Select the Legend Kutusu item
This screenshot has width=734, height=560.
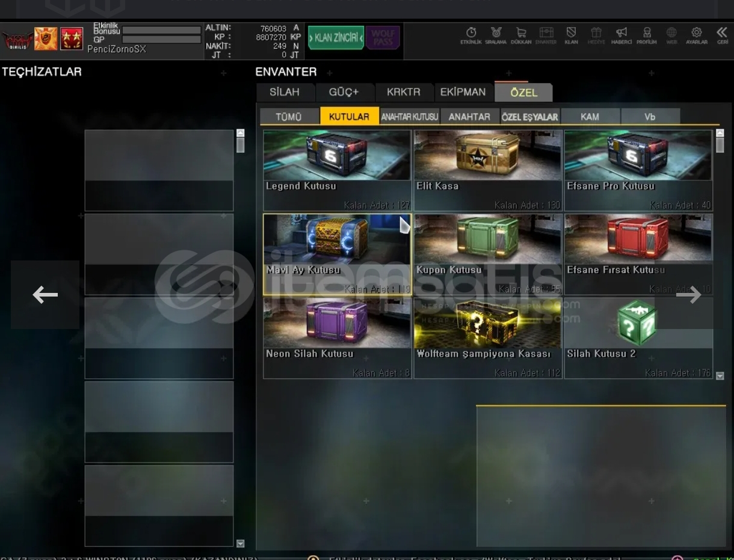pos(337,170)
